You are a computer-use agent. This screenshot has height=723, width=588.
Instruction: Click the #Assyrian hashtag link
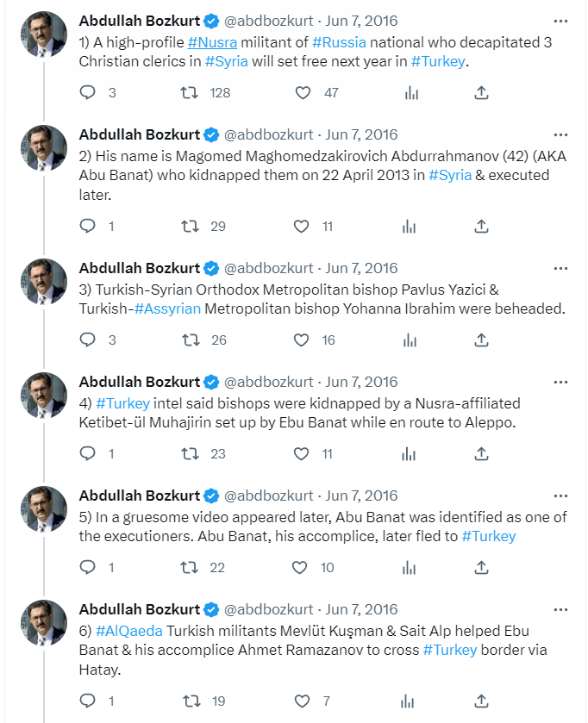coord(167,309)
